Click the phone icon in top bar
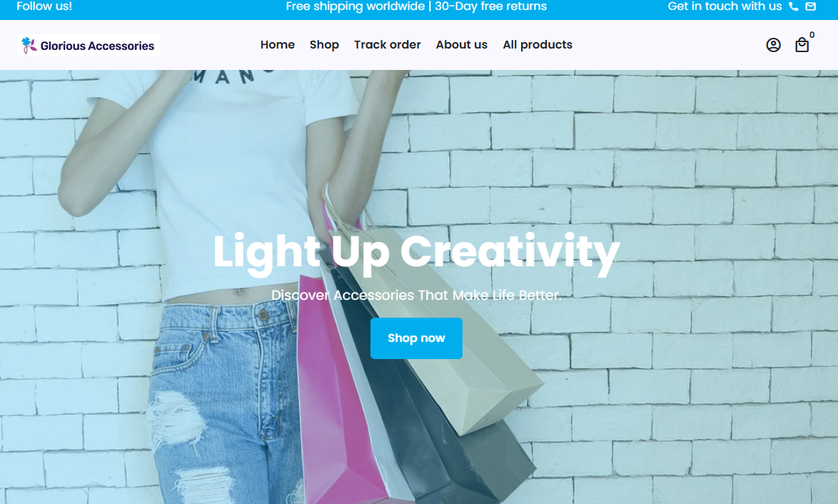Screen dimensions: 838x504 tap(794, 6)
